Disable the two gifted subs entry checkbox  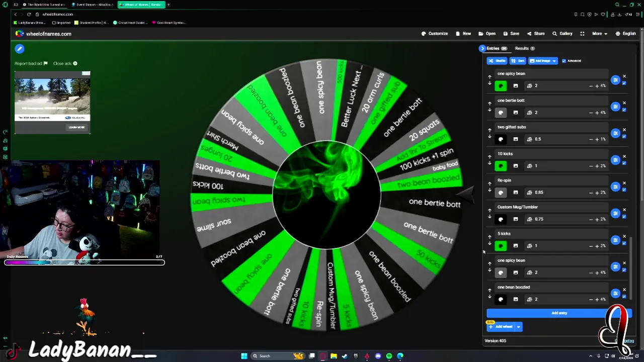(x=624, y=136)
